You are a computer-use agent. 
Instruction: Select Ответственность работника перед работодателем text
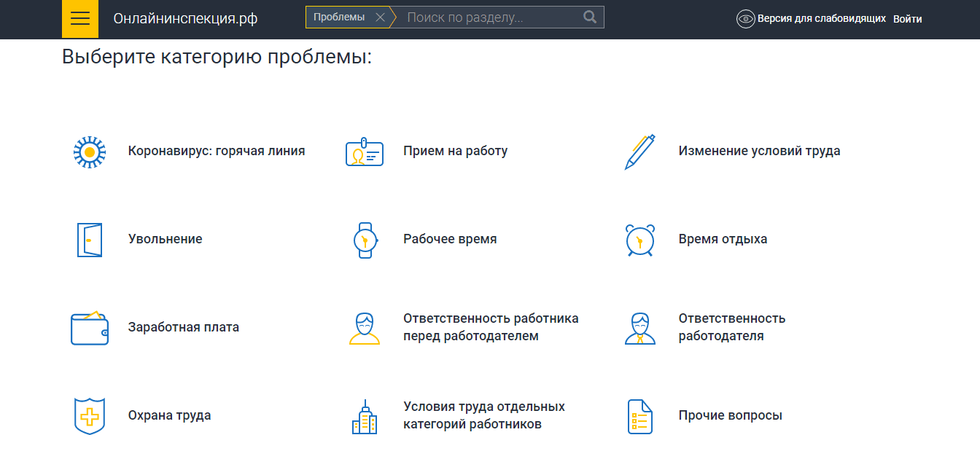click(491, 328)
